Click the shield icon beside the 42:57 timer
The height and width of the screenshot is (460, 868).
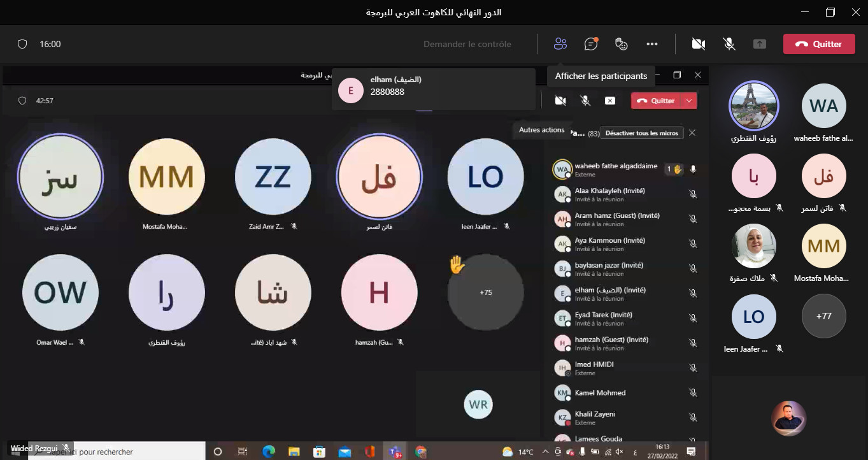pyautogui.click(x=22, y=101)
